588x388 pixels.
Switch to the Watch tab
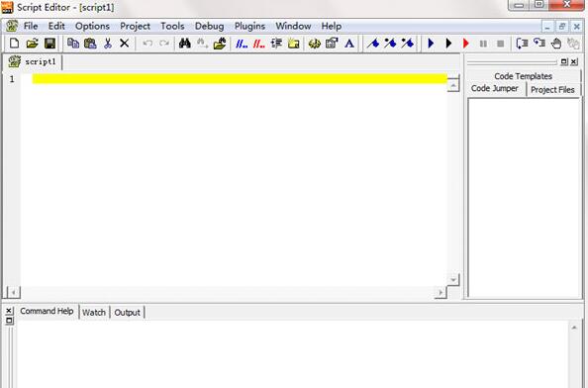pyautogui.click(x=94, y=312)
